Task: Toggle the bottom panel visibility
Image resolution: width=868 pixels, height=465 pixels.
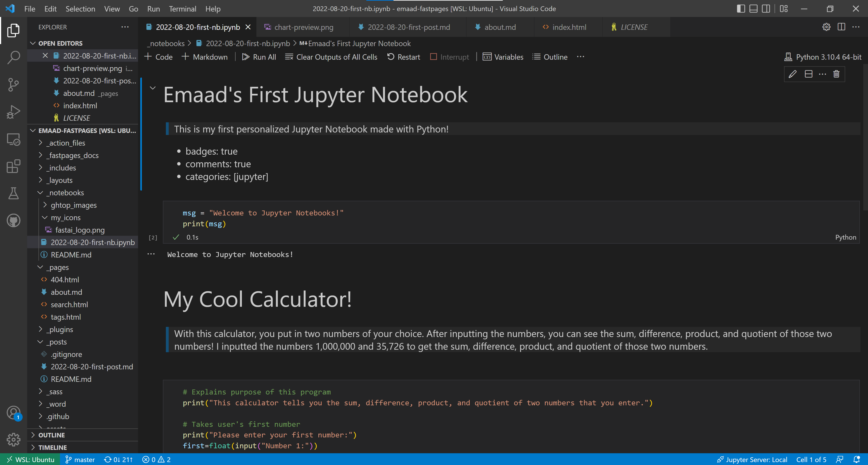Action: tap(754, 9)
